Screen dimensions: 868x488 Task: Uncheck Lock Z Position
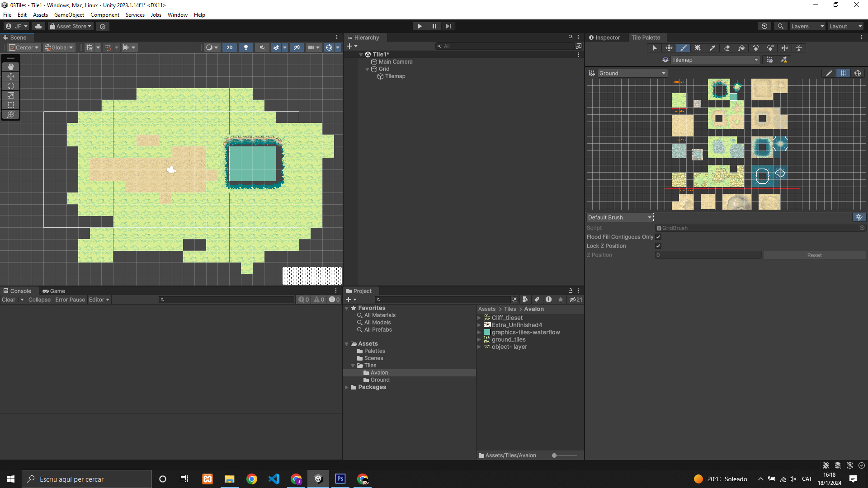pyautogui.click(x=658, y=246)
